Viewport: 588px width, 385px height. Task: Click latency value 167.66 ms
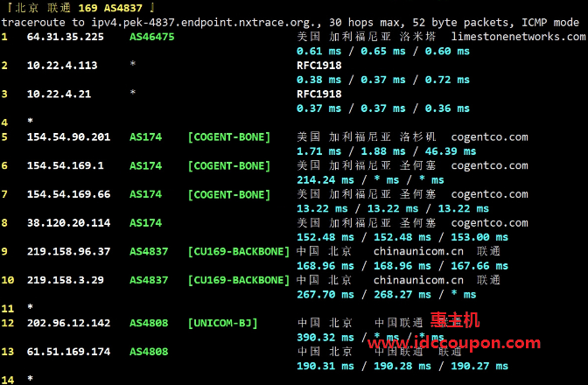click(x=479, y=266)
